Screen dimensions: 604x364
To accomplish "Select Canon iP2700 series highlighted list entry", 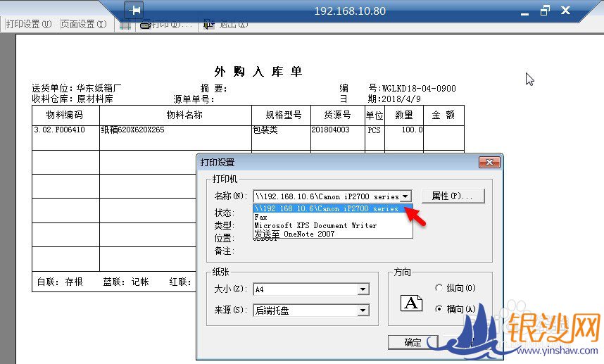I will [327, 209].
